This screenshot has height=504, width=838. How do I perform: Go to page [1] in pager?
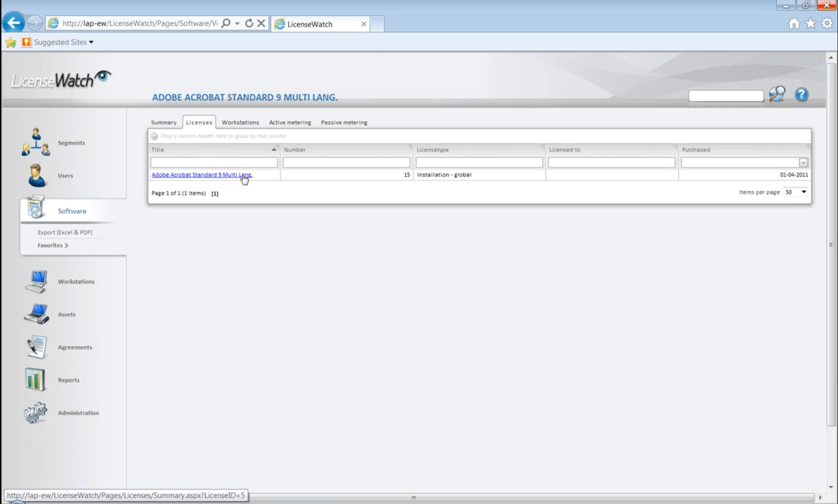[215, 193]
